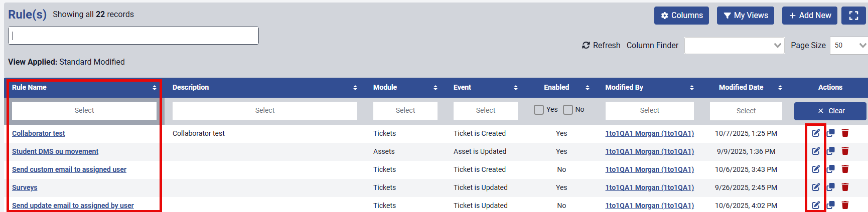Sort by Module column arrows
This screenshot has width=868, height=212.
click(x=436, y=88)
